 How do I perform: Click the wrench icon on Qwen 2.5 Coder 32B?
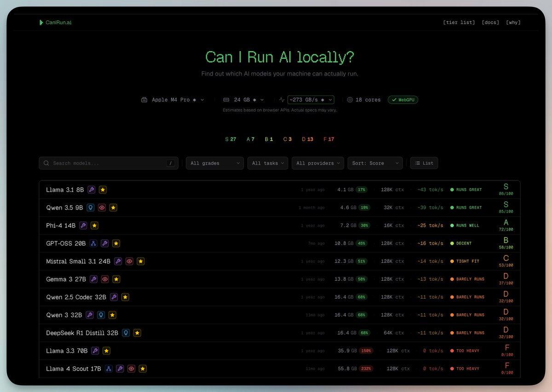(x=114, y=297)
